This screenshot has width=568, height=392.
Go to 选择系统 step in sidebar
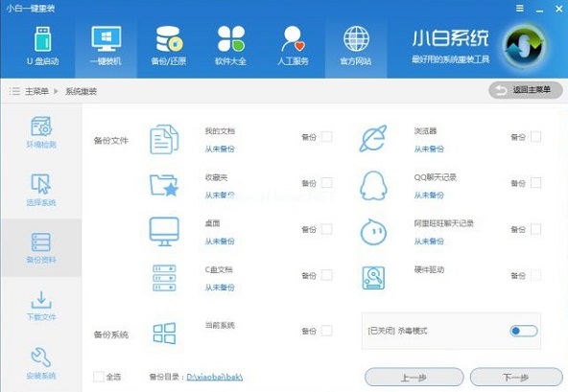click(x=41, y=190)
